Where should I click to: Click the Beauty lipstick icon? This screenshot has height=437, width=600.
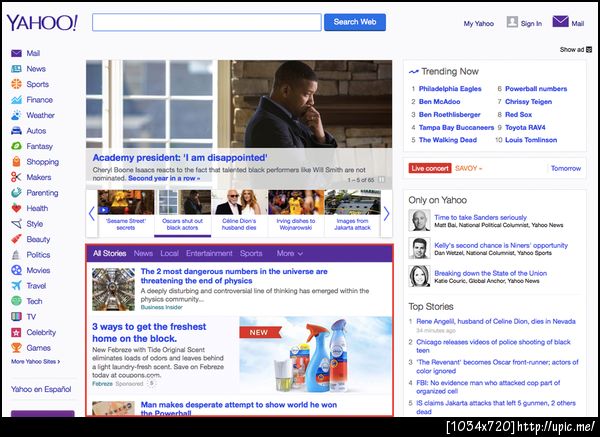point(16,239)
